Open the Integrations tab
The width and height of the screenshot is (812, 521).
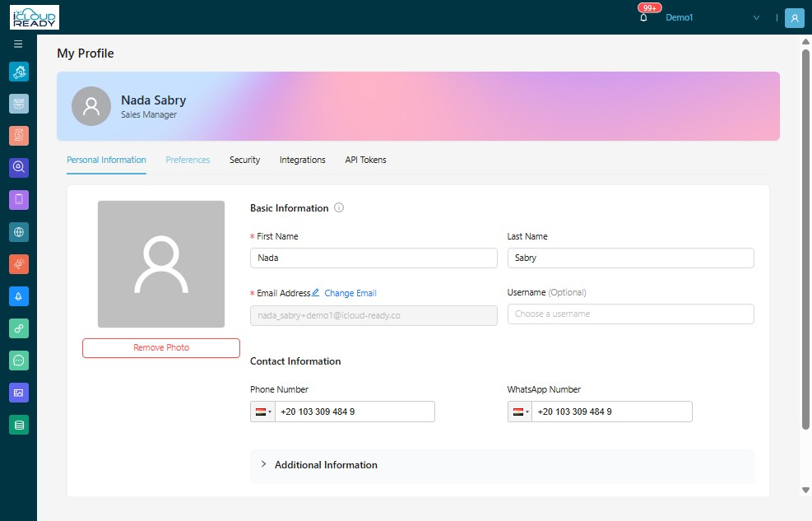303,160
